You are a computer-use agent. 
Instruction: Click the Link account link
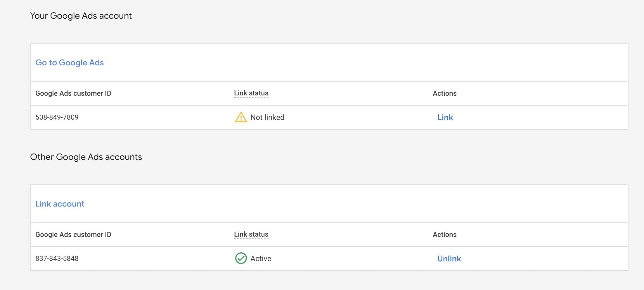click(60, 204)
